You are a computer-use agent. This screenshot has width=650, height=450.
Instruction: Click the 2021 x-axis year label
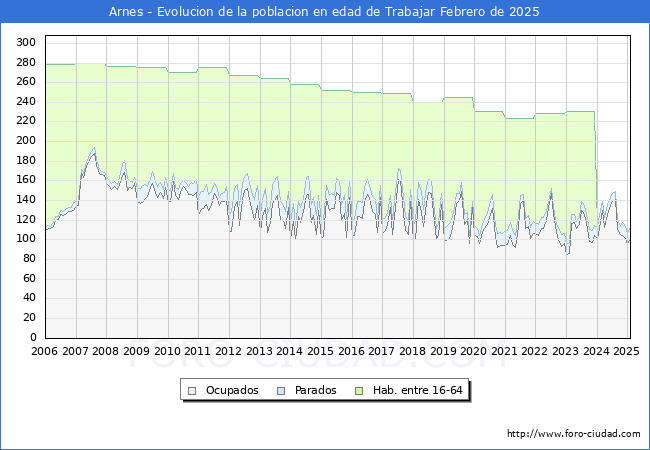tap(504, 351)
